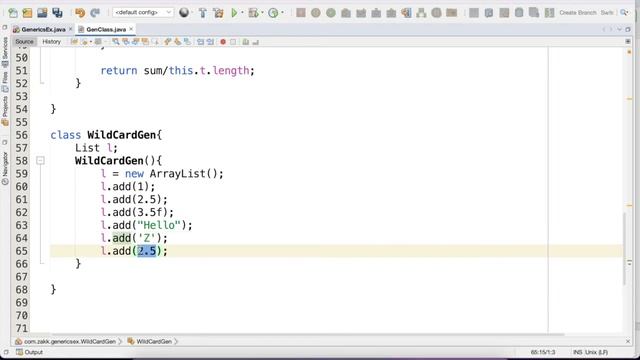The width and height of the screenshot is (640, 360).
Task: Click the globe browser icon
Action: coord(184,13)
